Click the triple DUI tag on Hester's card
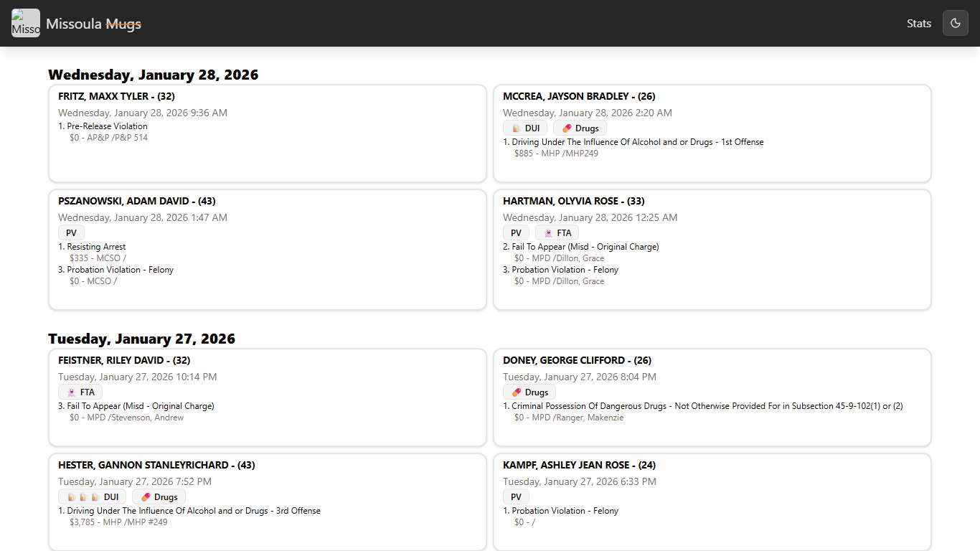980x551 pixels. pyautogui.click(x=93, y=497)
